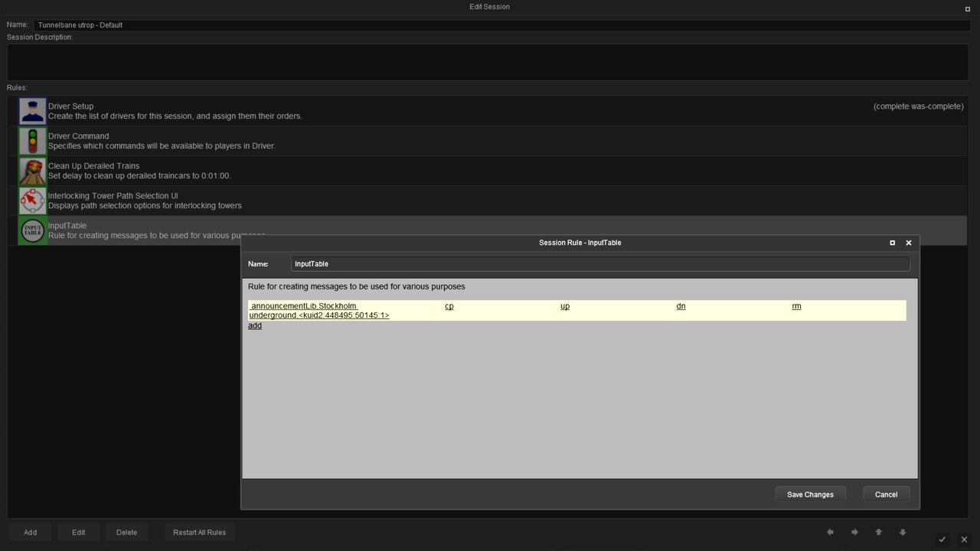Move rule right with right arrow
The image size is (980, 551).
[854, 532]
